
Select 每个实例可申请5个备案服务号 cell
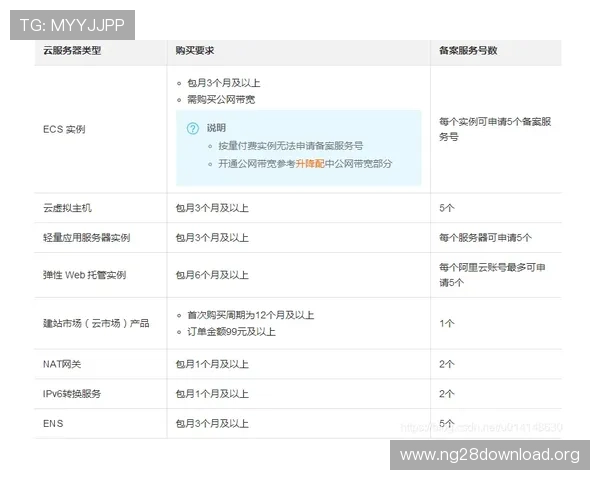coord(495,129)
